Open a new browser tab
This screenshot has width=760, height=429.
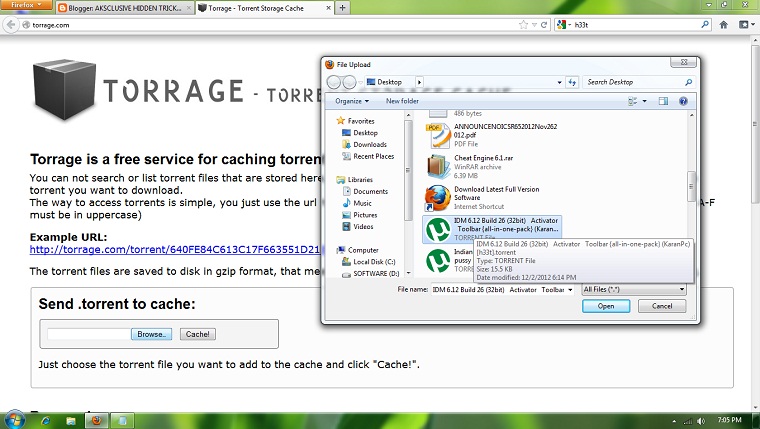(x=343, y=8)
